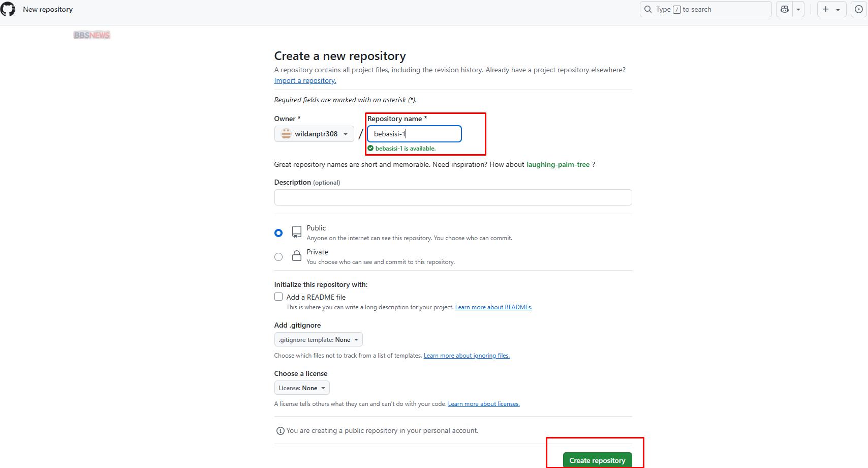Click the Create repository button
The width and height of the screenshot is (868, 468).
tap(597, 460)
